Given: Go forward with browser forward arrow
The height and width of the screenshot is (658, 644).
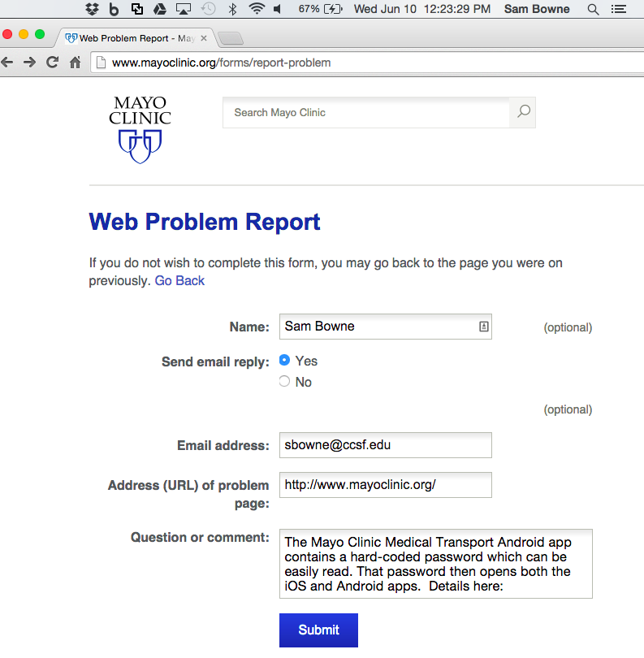Looking at the screenshot, I should 29,63.
